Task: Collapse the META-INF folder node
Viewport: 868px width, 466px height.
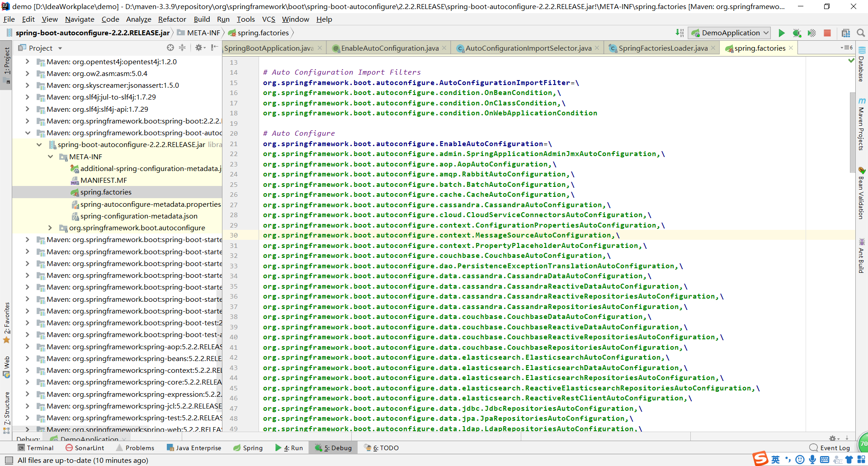Action: click(x=50, y=157)
